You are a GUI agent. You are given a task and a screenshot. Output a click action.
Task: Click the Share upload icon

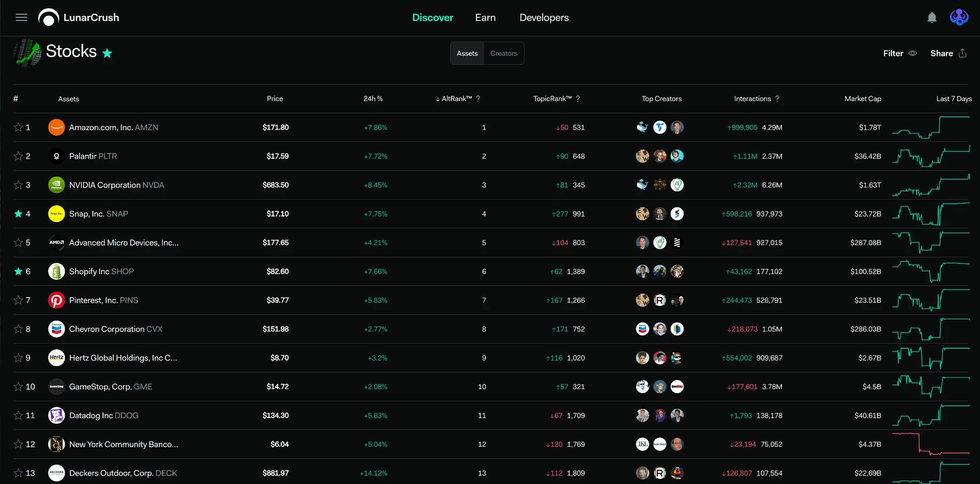click(x=963, y=53)
